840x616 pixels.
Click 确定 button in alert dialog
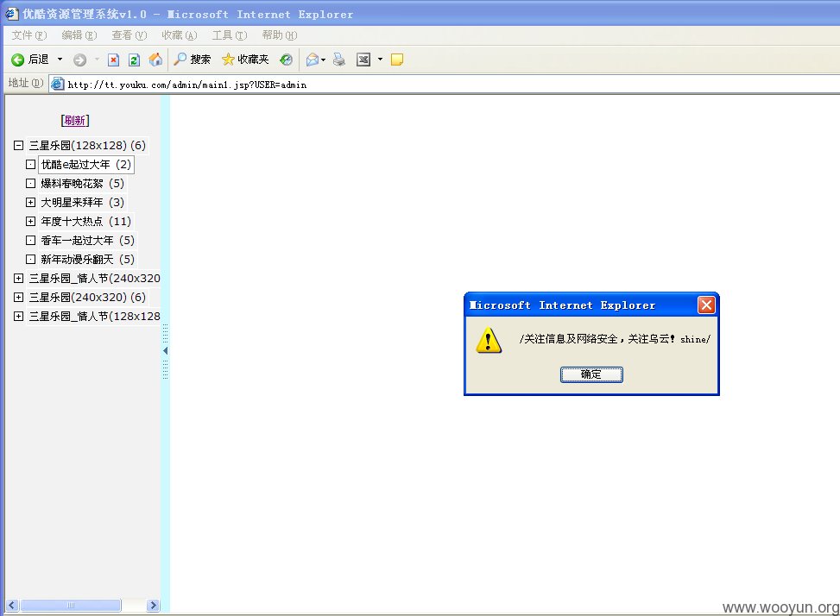[x=591, y=374]
